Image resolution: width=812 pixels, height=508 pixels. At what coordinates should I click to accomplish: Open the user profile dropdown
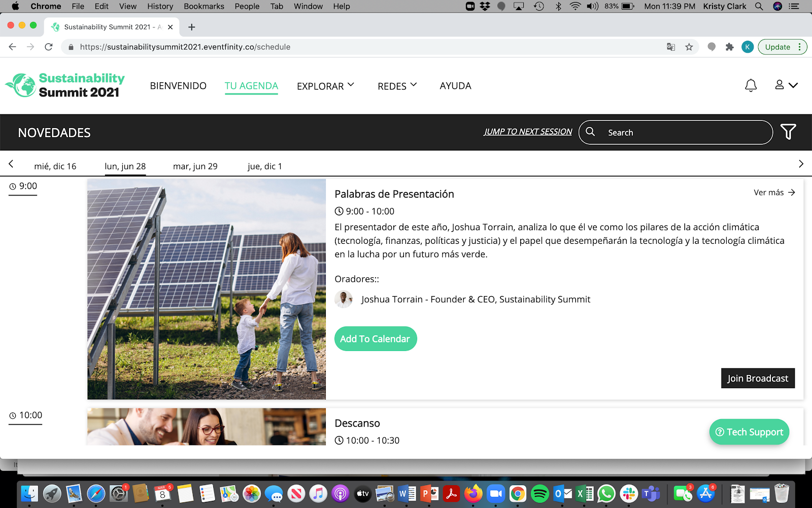point(786,85)
